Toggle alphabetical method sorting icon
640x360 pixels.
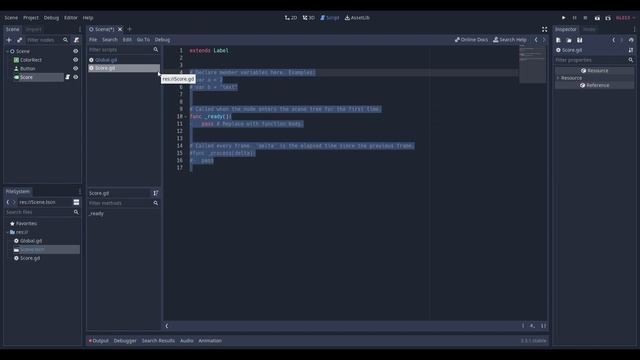(x=156, y=193)
